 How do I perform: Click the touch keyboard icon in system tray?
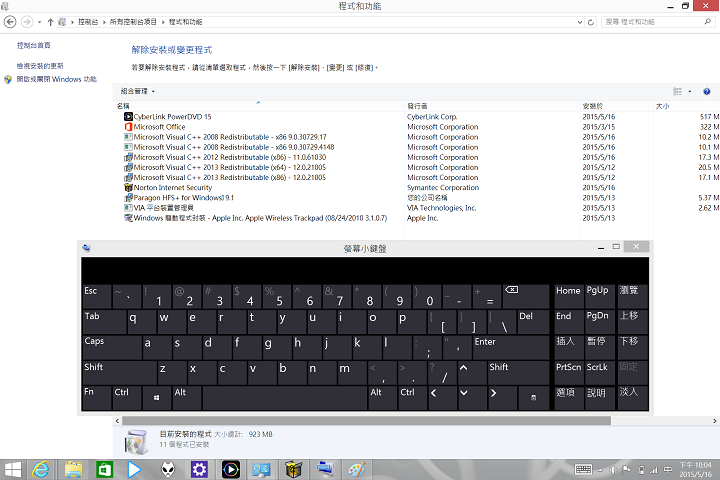pos(583,469)
